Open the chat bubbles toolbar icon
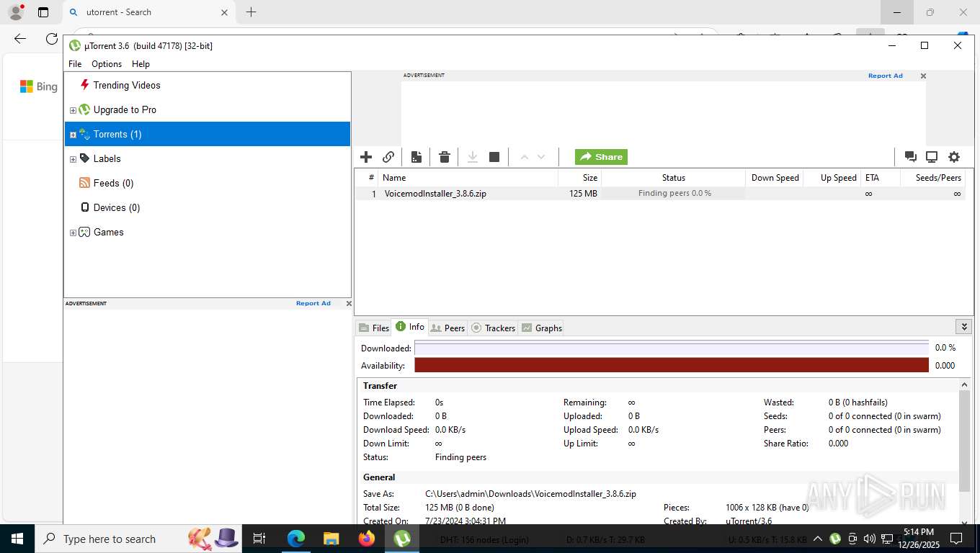The height and width of the screenshot is (553, 980). click(910, 157)
